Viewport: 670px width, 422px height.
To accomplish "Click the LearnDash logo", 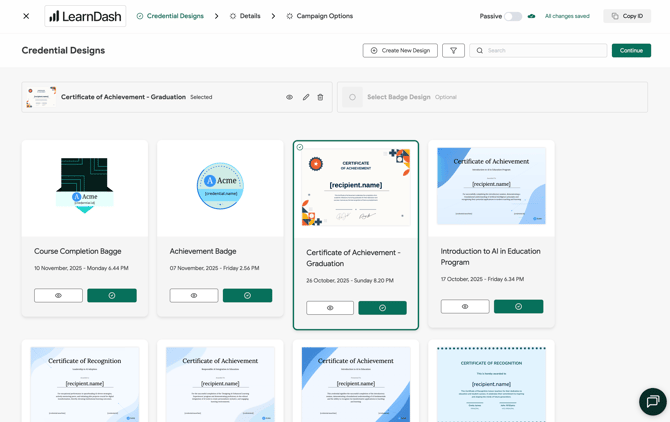I will click(85, 16).
